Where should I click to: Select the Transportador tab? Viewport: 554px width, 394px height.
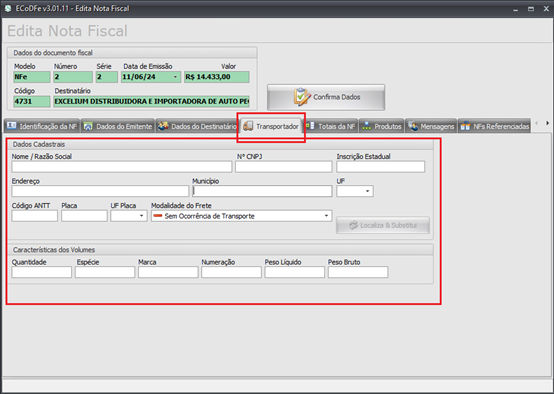tap(271, 126)
